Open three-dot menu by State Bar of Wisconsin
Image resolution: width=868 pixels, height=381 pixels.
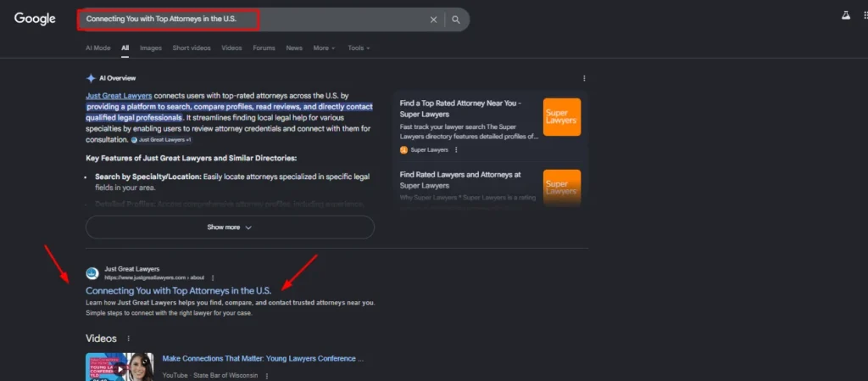tap(266, 375)
